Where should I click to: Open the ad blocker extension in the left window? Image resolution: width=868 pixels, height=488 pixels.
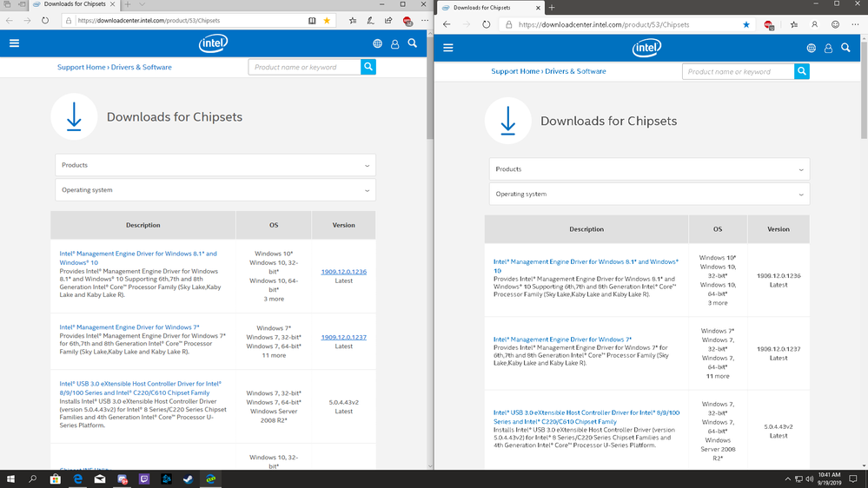(x=407, y=21)
